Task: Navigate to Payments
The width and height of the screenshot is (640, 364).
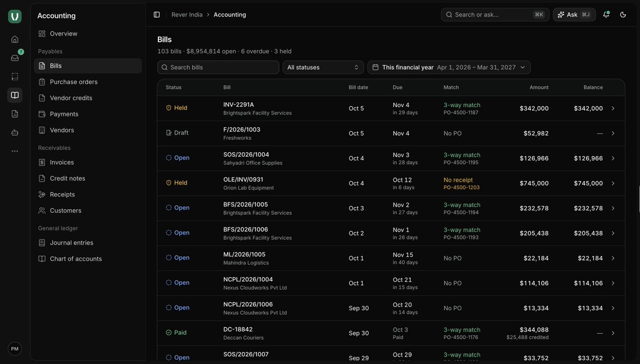Action: pos(88,114)
